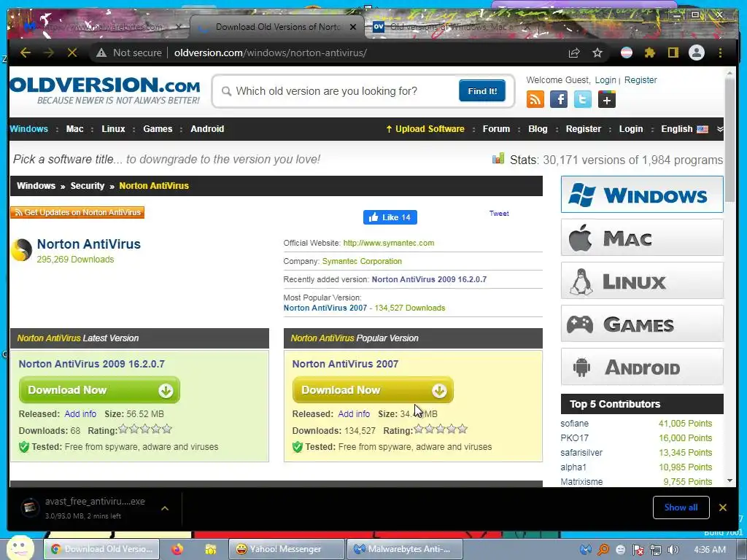
Task: Click the Not secure warning icon
Action: coord(101,52)
